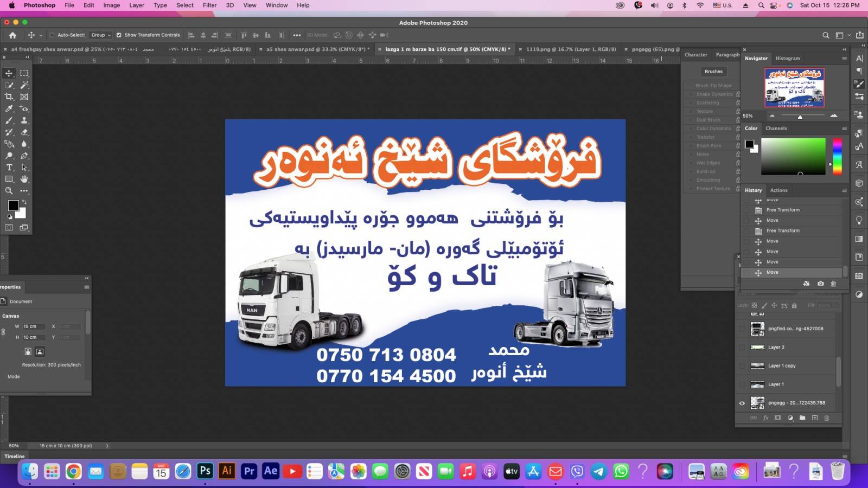Switch to 1119.png document tab

click(571, 49)
